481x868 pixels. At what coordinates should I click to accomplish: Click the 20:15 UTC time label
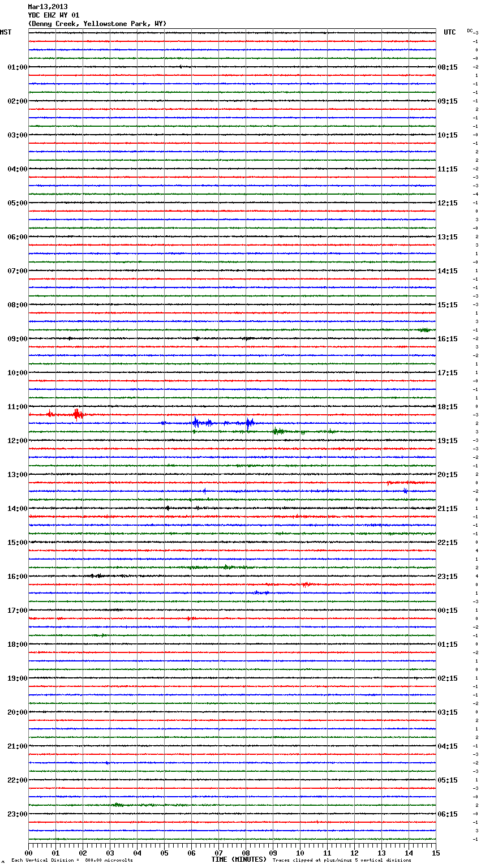(x=448, y=475)
